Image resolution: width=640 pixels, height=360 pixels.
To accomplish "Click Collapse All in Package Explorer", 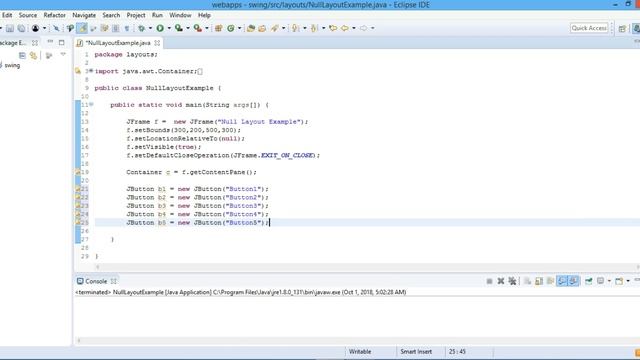I will pos(22,56).
